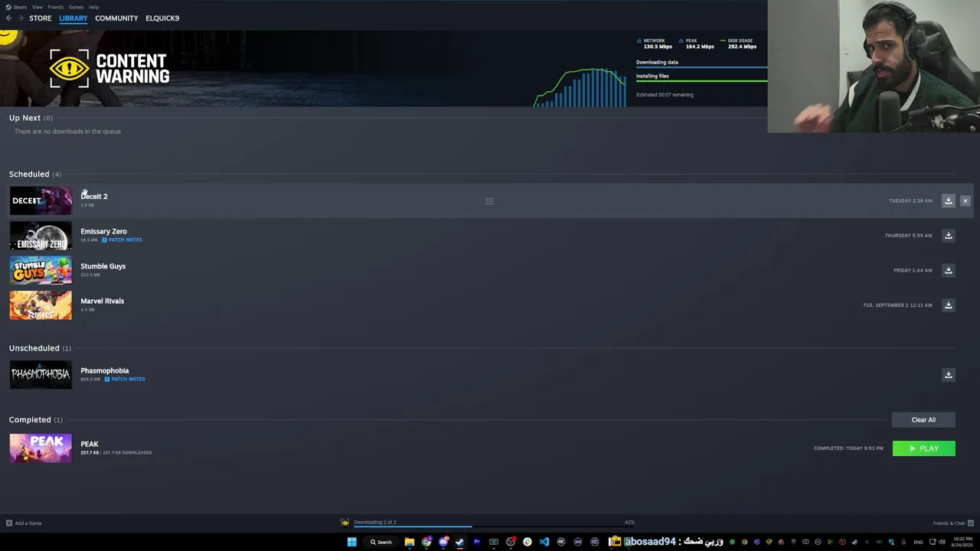Open Phasmophobia patch notes
Viewport: 980px width, 551px height.
click(x=125, y=380)
